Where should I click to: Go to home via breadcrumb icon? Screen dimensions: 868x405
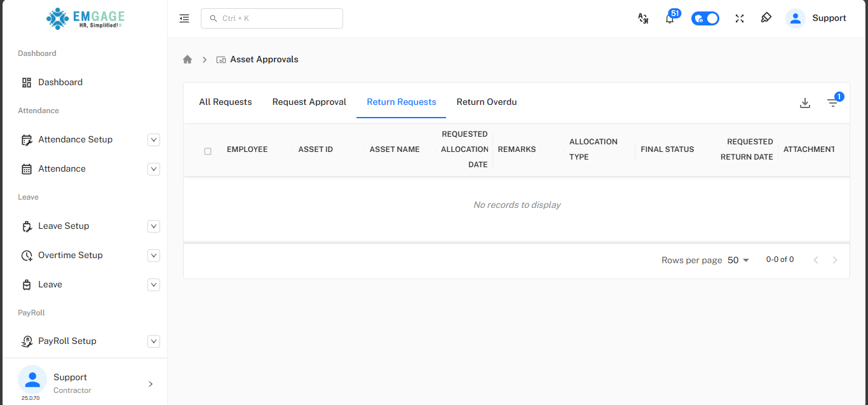pyautogui.click(x=187, y=59)
